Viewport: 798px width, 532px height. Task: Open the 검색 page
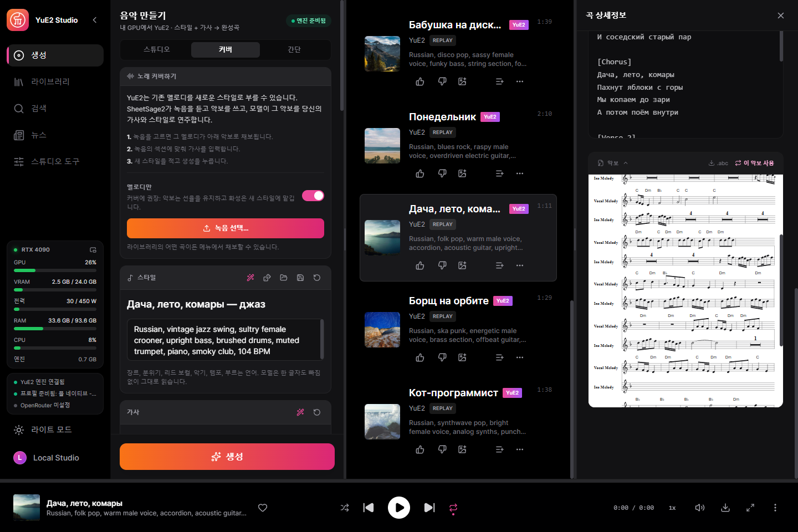pyautogui.click(x=55, y=109)
